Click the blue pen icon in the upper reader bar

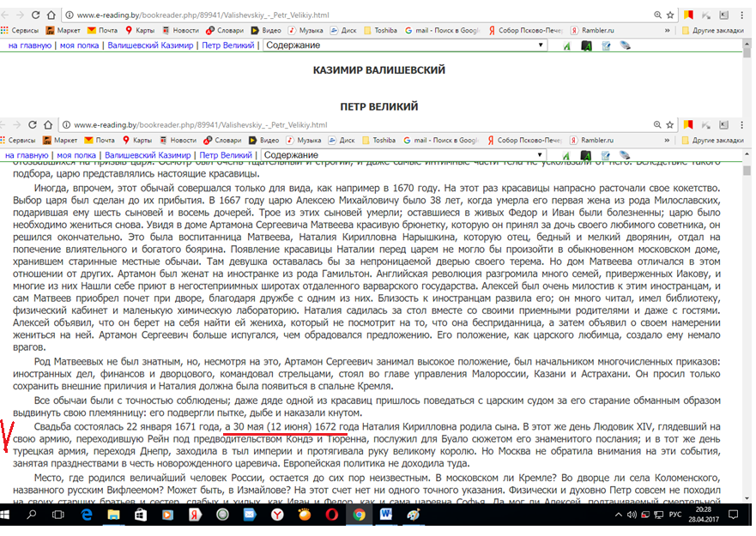[626, 45]
